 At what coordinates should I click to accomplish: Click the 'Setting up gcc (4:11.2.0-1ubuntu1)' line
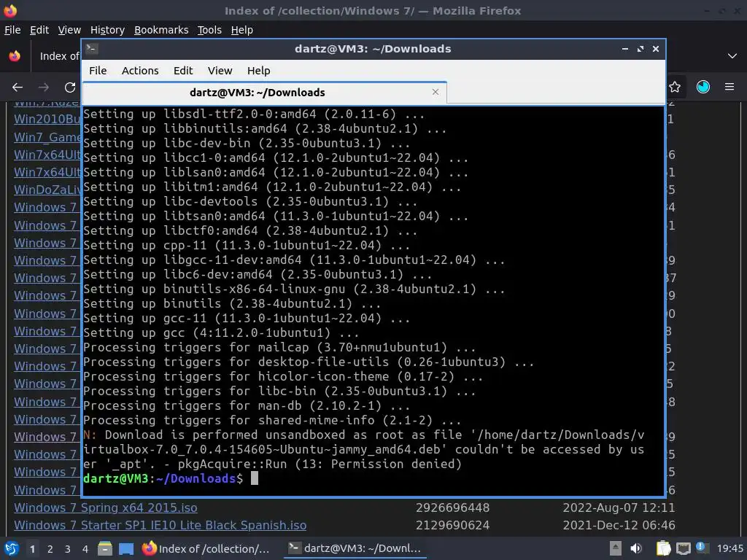click(221, 332)
